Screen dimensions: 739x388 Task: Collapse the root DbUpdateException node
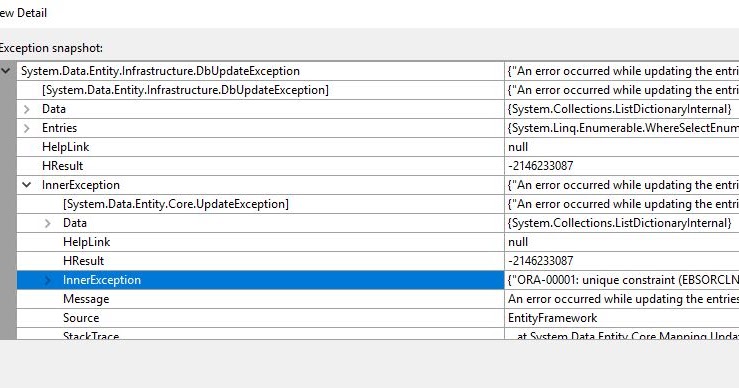6,71
